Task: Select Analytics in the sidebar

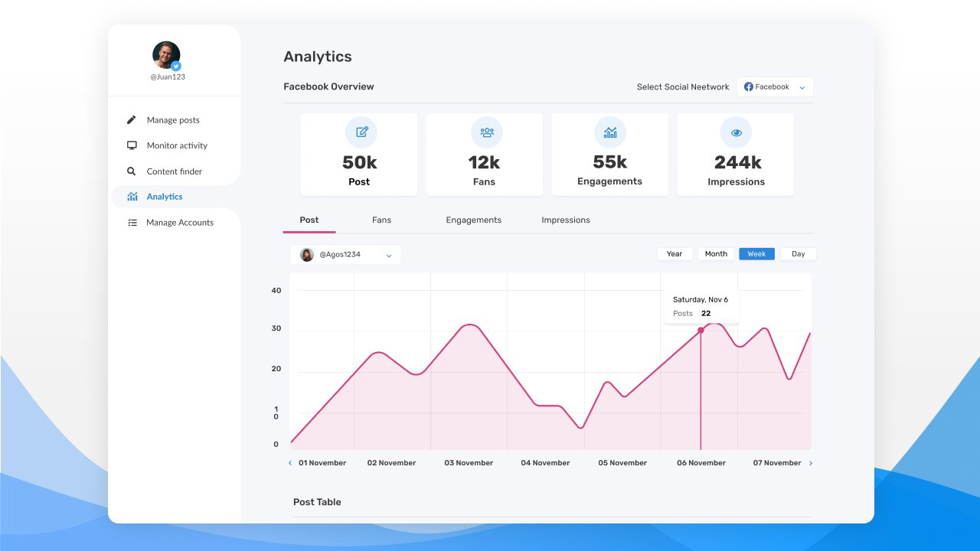Action: pos(165,197)
